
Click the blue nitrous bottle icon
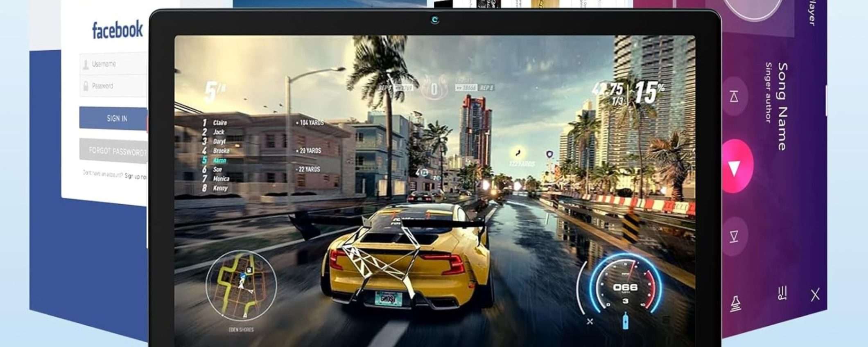click(625, 321)
